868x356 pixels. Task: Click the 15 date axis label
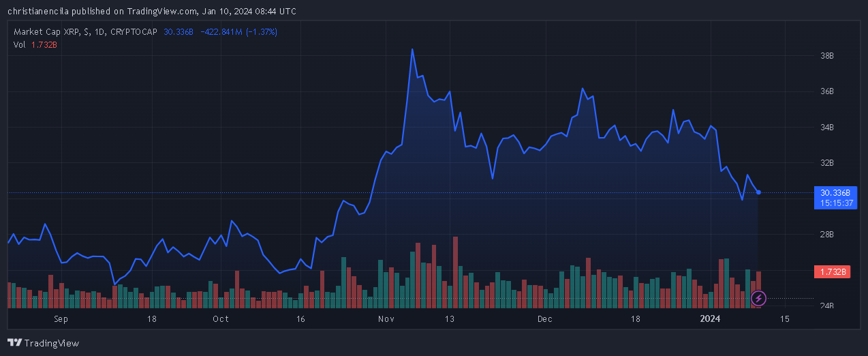pos(785,319)
